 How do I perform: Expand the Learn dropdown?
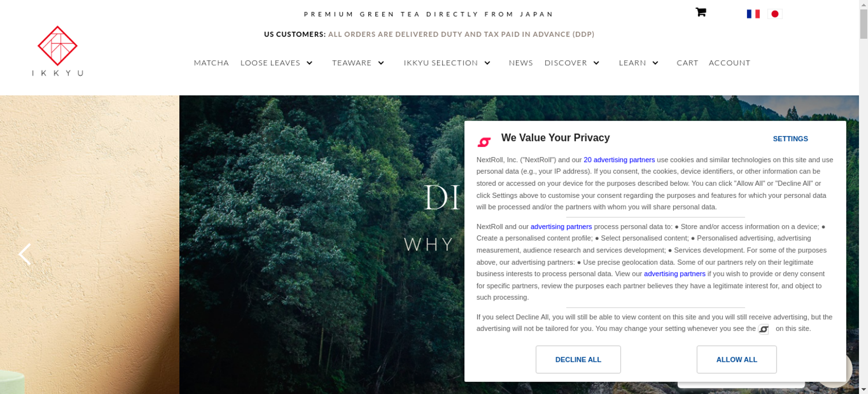click(638, 63)
